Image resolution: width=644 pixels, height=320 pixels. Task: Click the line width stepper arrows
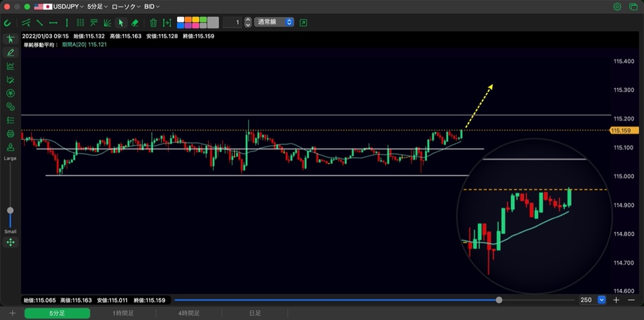247,23
